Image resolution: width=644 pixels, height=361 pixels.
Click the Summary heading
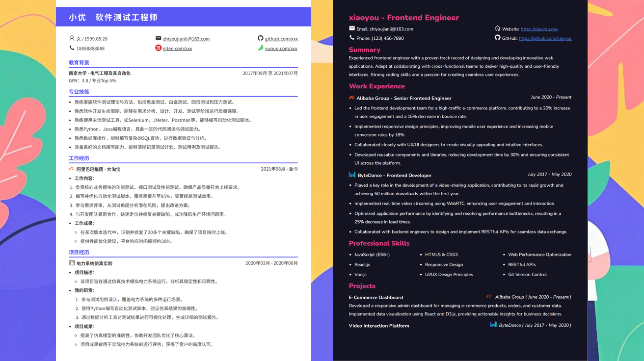[x=365, y=50]
